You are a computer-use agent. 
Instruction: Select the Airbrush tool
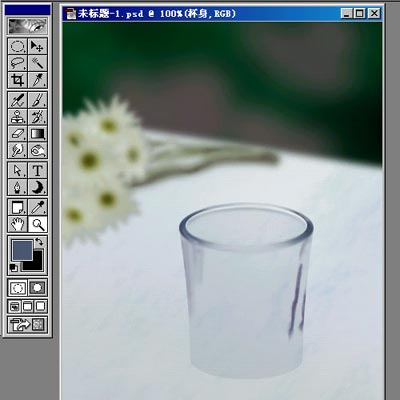[17, 100]
